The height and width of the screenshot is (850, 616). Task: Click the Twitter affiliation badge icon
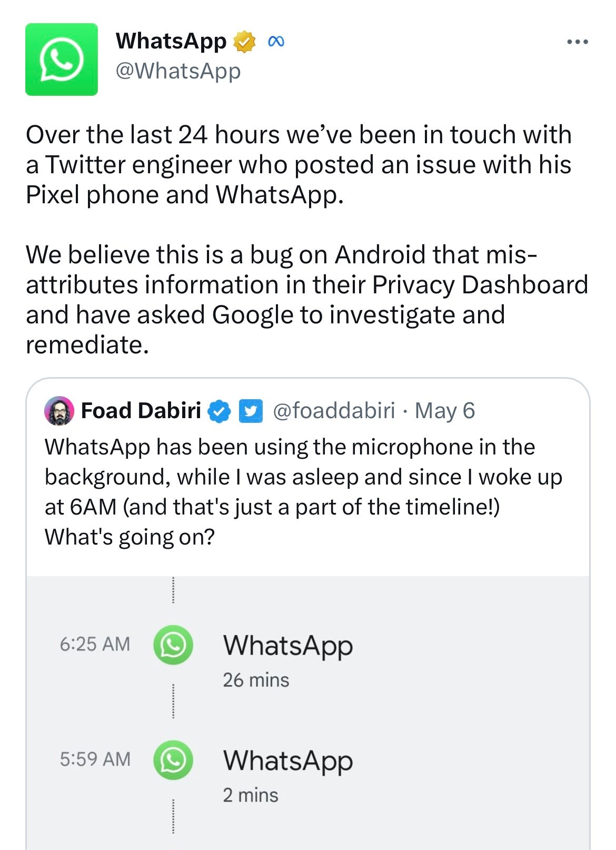251,411
